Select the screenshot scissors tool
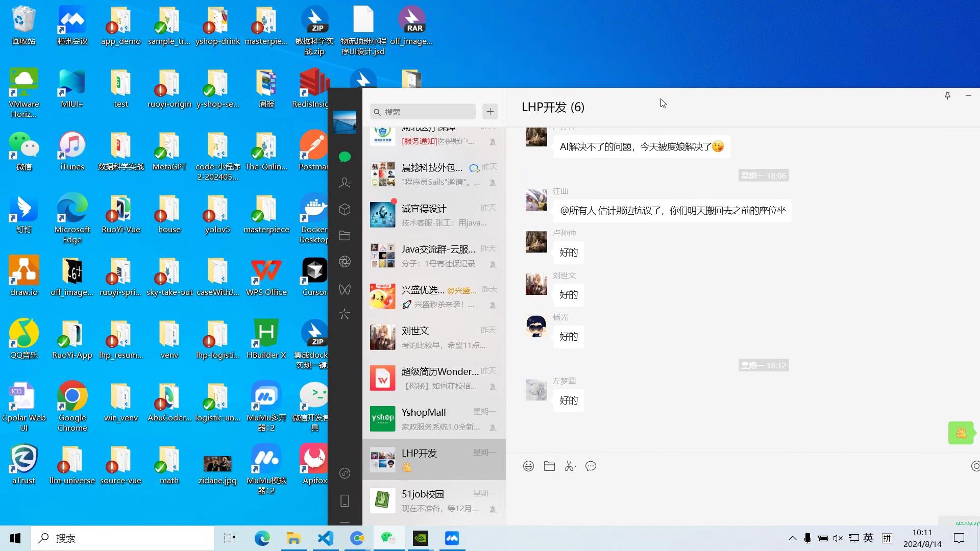This screenshot has width=980, height=551. 570,466
